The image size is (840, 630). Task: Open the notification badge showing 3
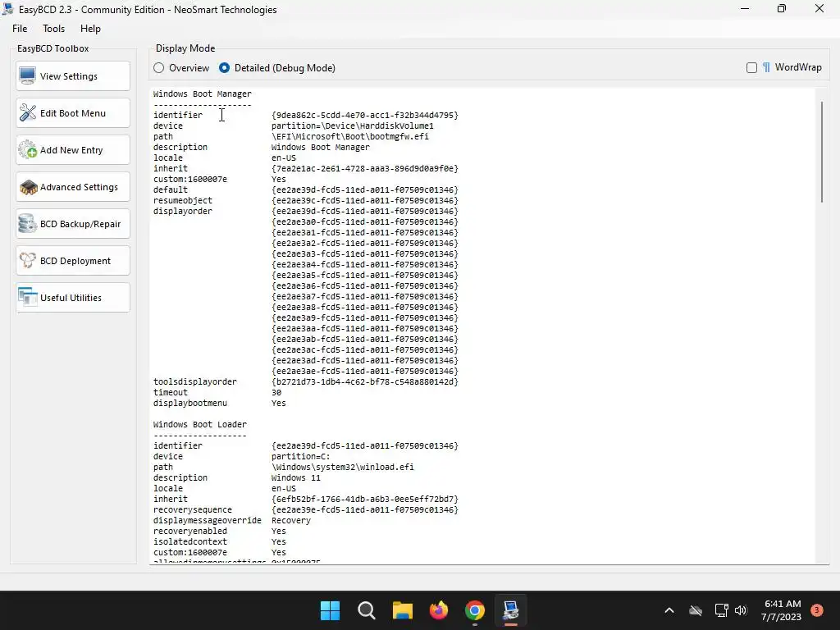click(x=817, y=609)
